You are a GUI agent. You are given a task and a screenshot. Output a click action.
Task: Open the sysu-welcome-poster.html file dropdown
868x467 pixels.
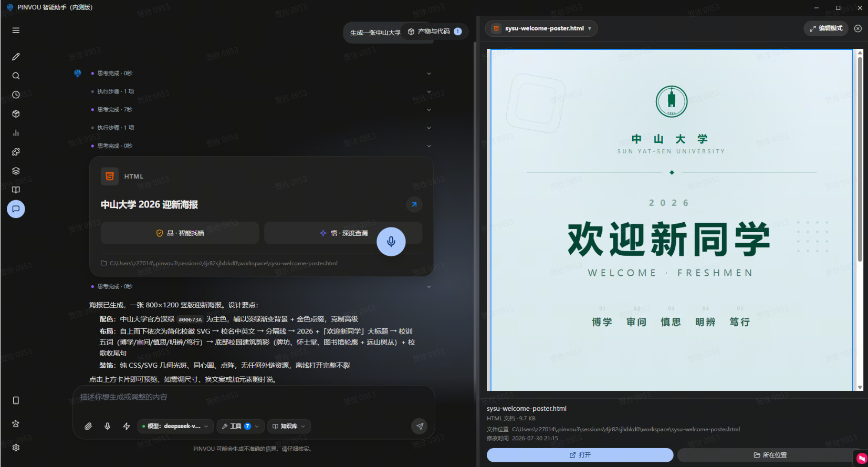point(541,28)
